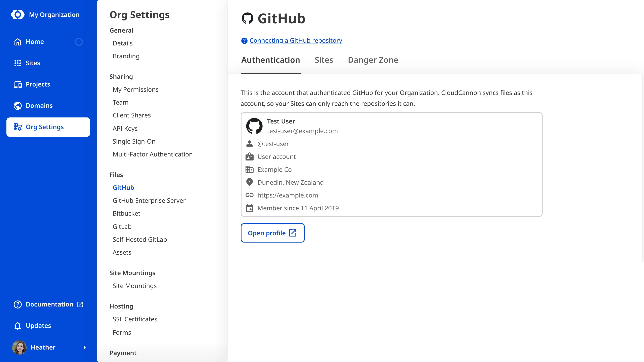Open Forms settings
This screenshot has height=362, width=644.
[122, 332]
